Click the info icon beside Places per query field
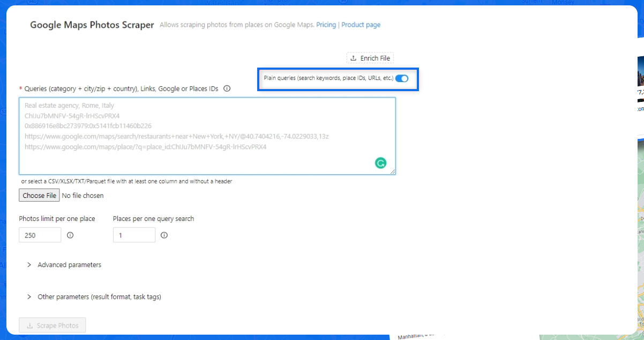The image size is (644, 340). [164, 235]
